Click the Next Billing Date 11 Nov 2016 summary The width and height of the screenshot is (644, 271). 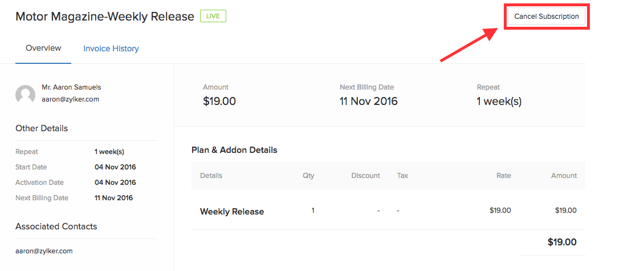(369, 102)
